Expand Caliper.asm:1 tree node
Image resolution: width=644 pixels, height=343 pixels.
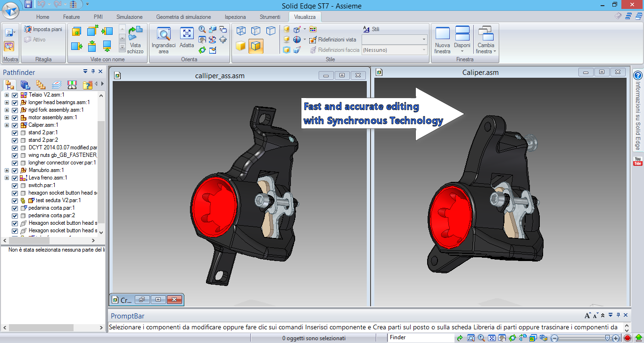pos(7,125)
